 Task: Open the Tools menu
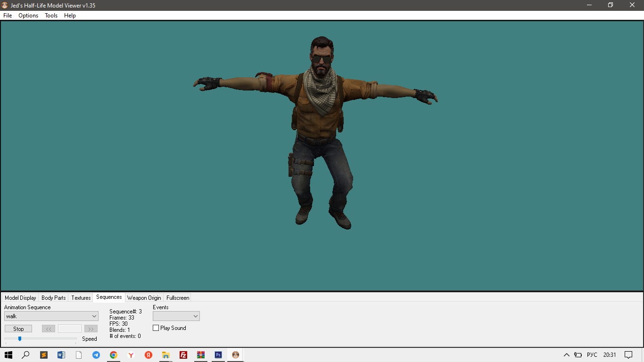tap(51, 16)
